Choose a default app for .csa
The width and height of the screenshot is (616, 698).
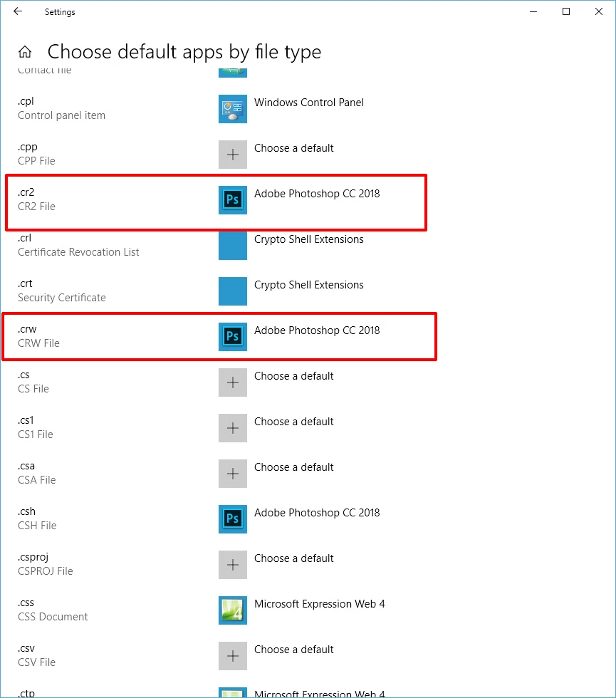point(293,467)
